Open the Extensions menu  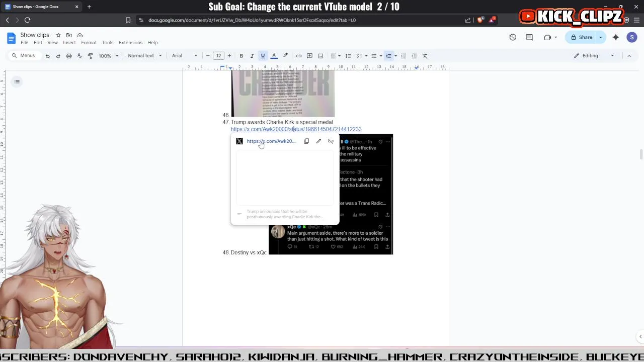[x=130, y=43]
